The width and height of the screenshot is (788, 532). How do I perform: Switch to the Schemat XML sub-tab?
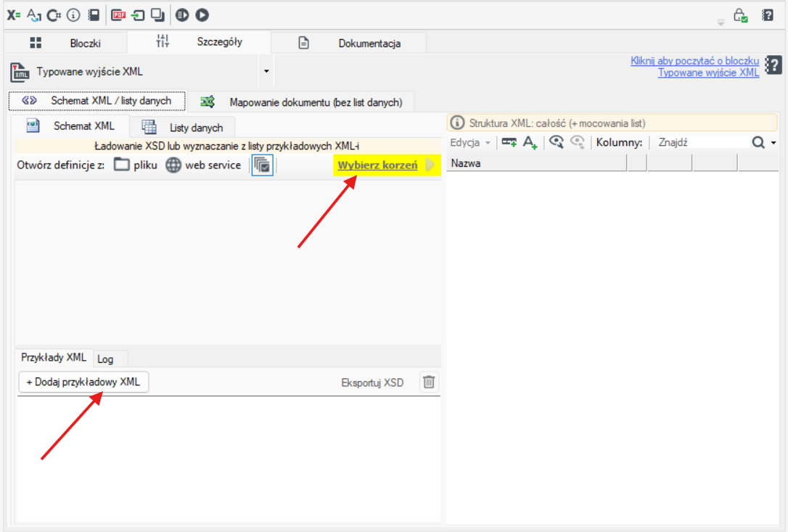coord(70,126)
